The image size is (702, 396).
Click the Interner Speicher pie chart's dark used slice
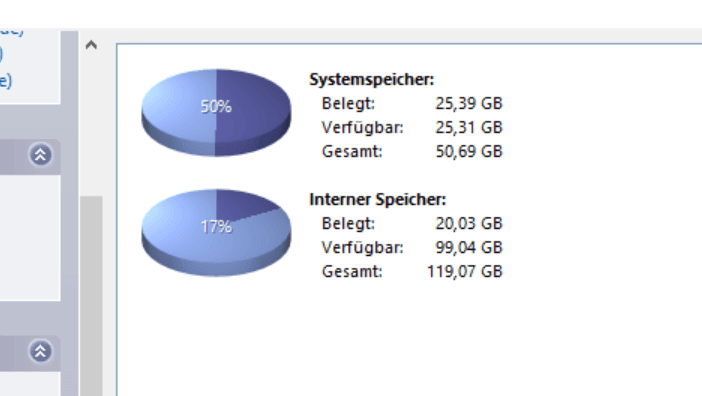coord(242,202)
